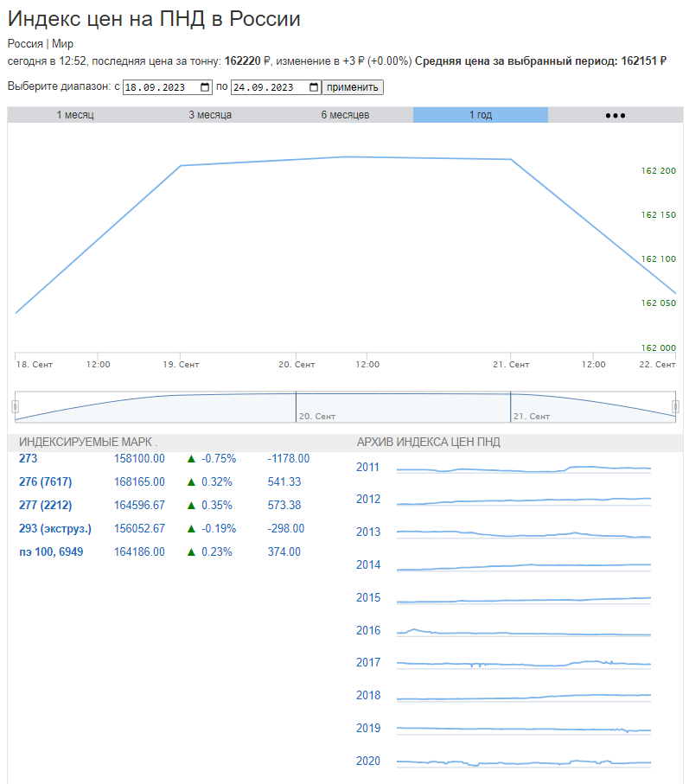Open the 2014 archive year

[x=368, y=565]
